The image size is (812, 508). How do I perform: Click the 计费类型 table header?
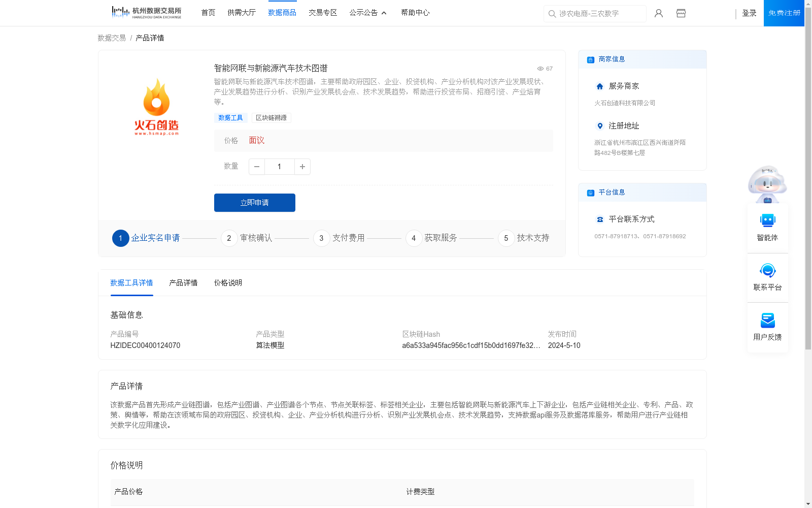tap(420, 492)
